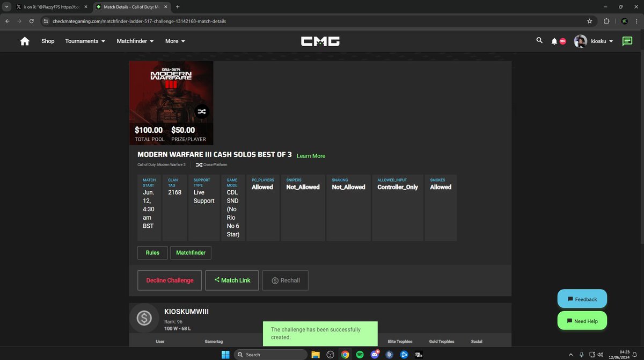Click the Gold Trophies column header
Screen dimensions: 644x360
442,341
